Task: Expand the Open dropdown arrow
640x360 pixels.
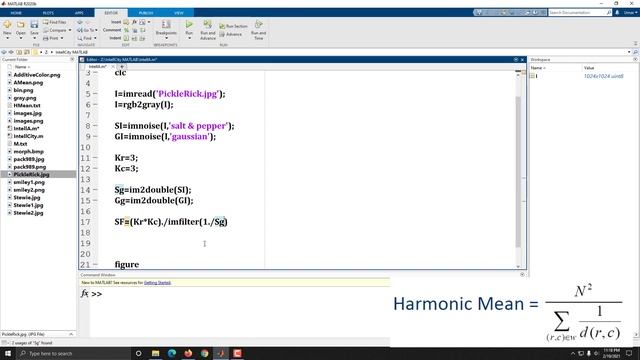Action: click(20, 38)
